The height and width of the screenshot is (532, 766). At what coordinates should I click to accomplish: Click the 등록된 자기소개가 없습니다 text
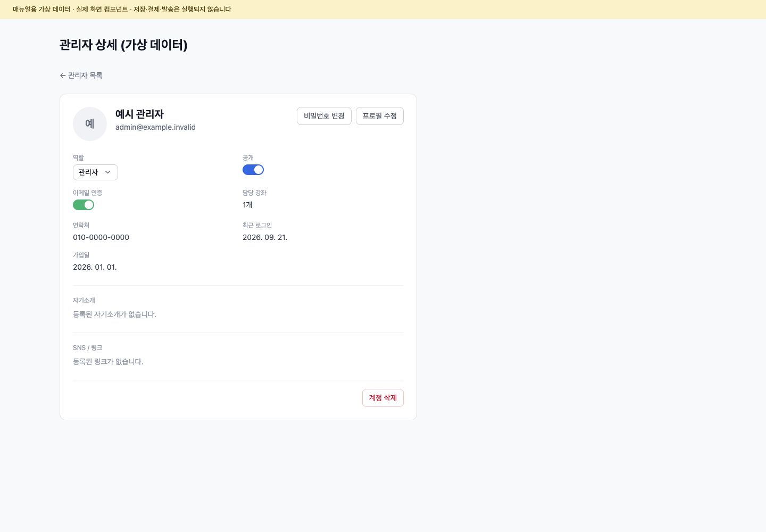point(114,314)
